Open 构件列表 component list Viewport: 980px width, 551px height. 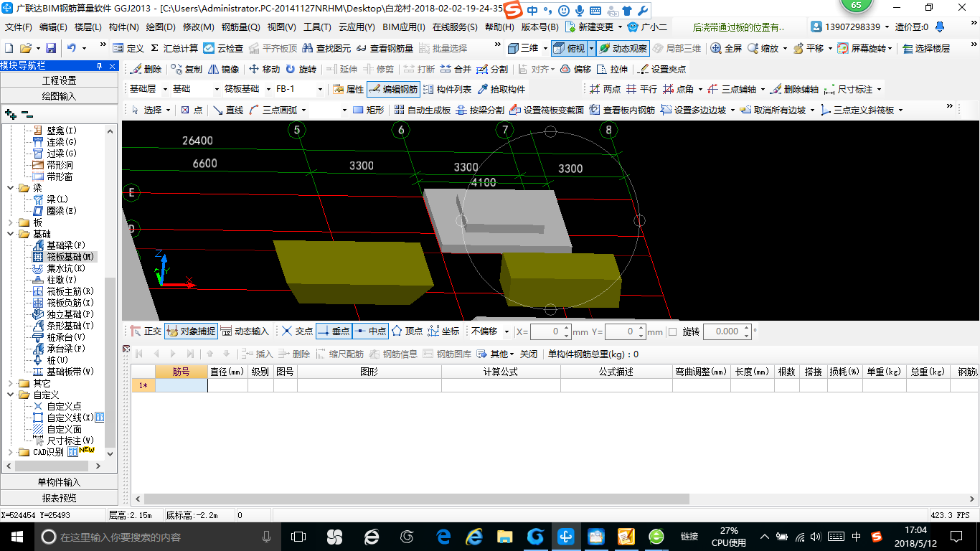point(448,89)
